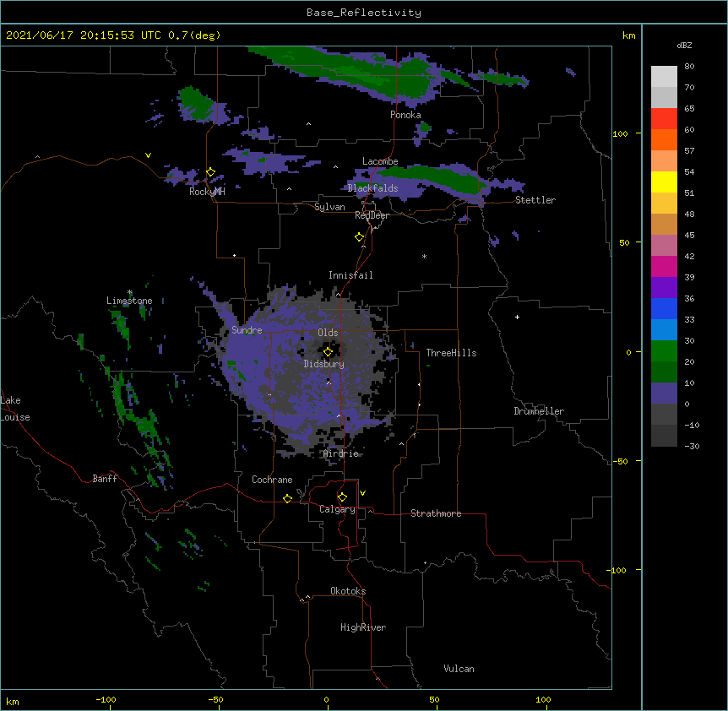Select the HighRiver label
This screenshot has height=711, width=728.
tap(363, 627)
